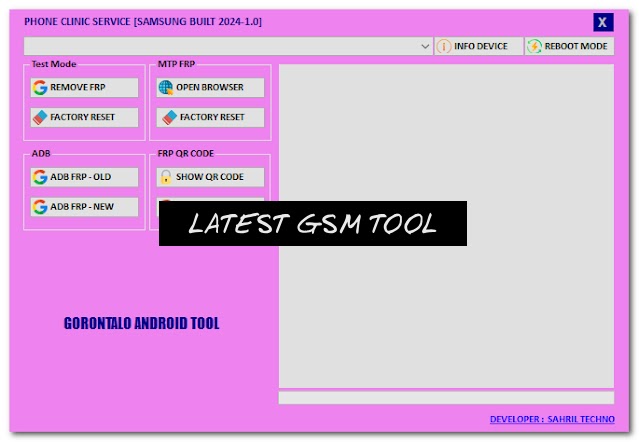Click FACTORY RESET label under MTP FRP
Image resolution: width=639 pixels, height=442 pixels.
pyautogui.click(x=212, y=117)
